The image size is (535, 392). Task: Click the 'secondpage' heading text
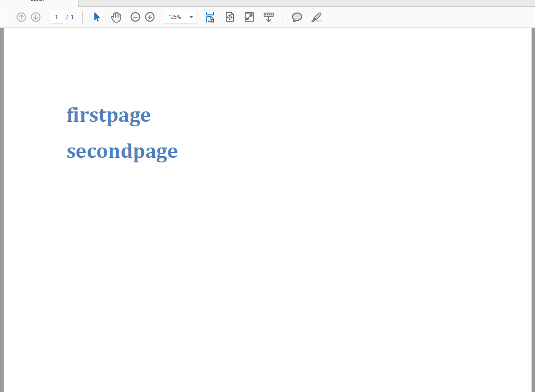[x=122, y=151]
